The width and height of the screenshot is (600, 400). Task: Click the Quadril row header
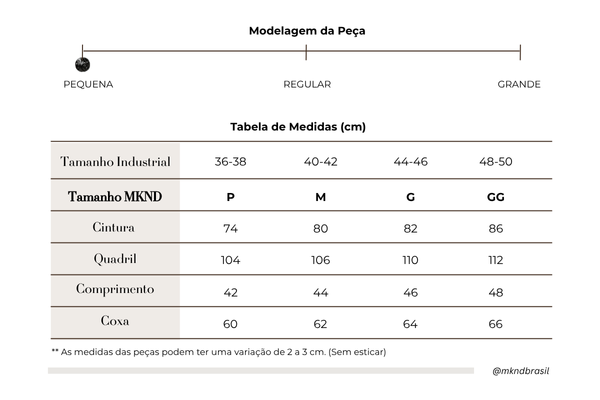pyautogui.click(x=115, y=259)
